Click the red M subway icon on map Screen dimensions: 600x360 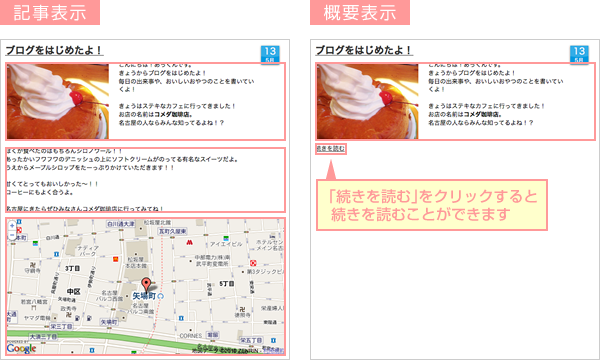pyautogui.click(x=189, y=243)
